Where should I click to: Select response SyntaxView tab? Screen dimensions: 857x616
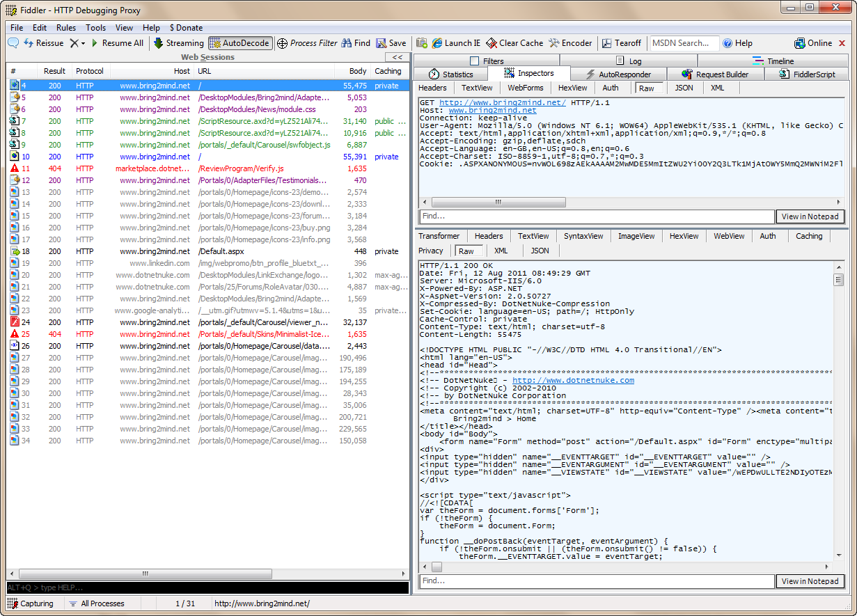click(x=583, y=236)
